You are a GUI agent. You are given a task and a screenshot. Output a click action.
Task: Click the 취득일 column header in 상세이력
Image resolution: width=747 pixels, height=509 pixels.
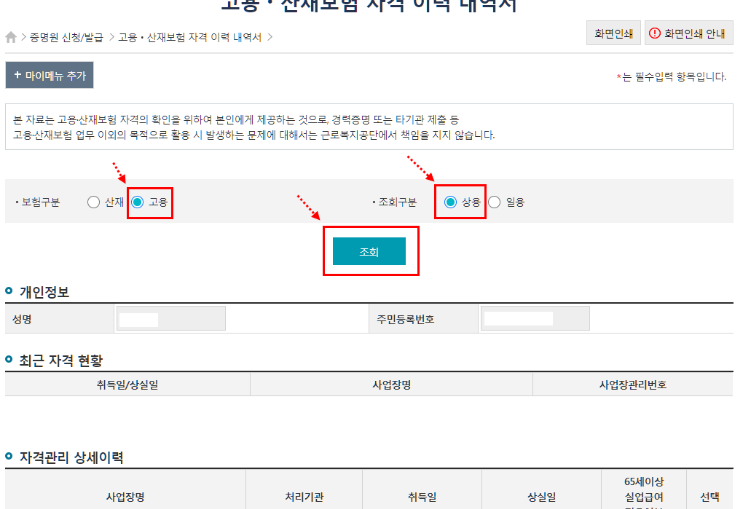tap(422, 497)
